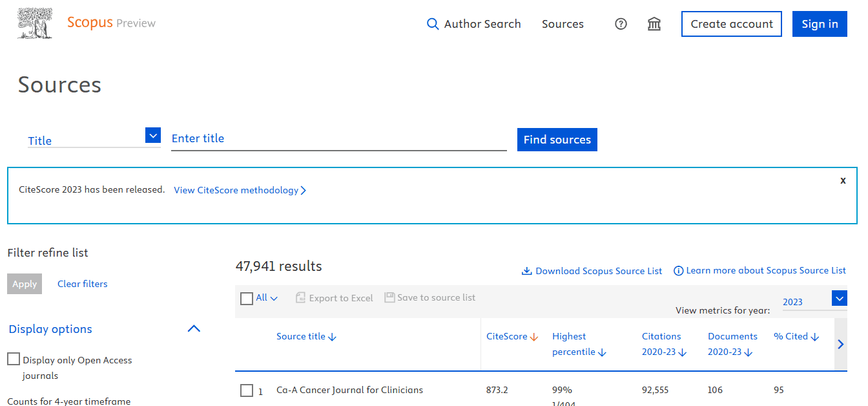
Task: Select the All checkbox above the results
Action: pyautogui.click(x=246, y=298)
